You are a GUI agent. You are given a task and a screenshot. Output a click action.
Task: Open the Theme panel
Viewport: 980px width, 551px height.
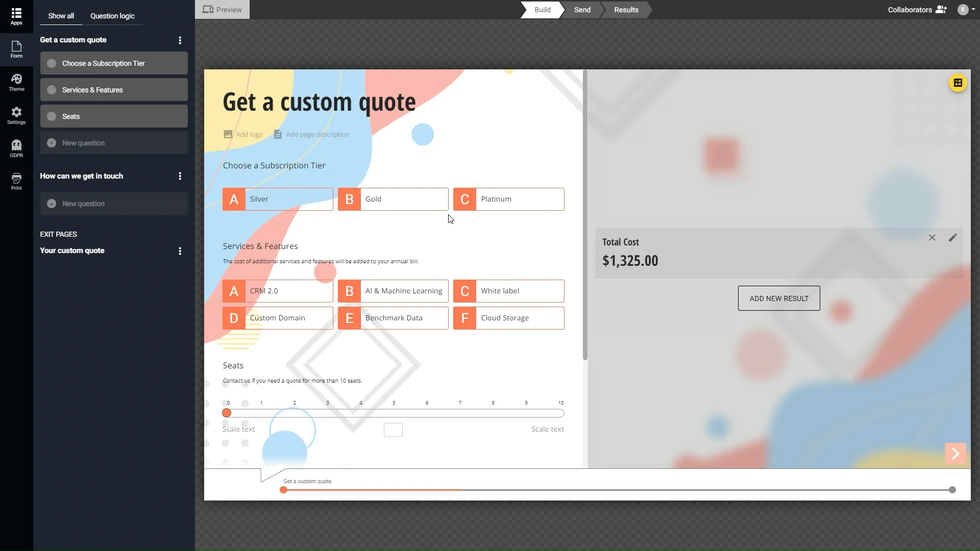(x=16, y=82)
